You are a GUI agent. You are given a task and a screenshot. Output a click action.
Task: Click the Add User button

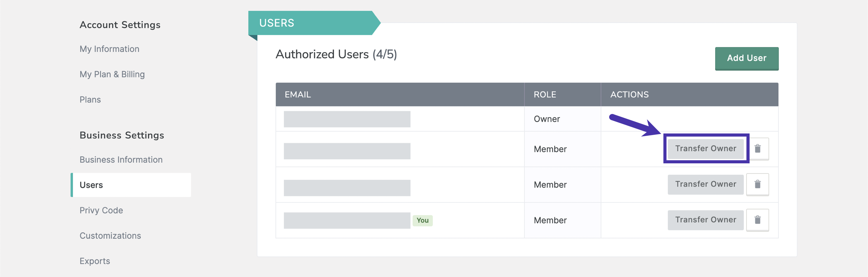click(746, 58)
